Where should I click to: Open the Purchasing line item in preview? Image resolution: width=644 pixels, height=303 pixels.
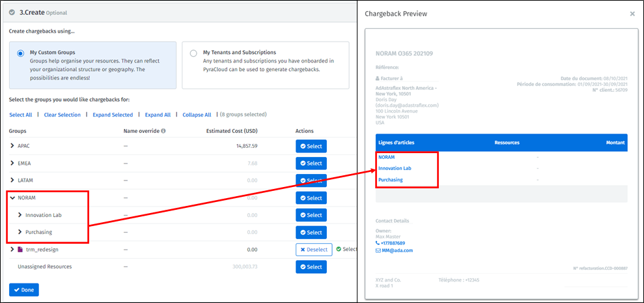[x=390, y=180]
